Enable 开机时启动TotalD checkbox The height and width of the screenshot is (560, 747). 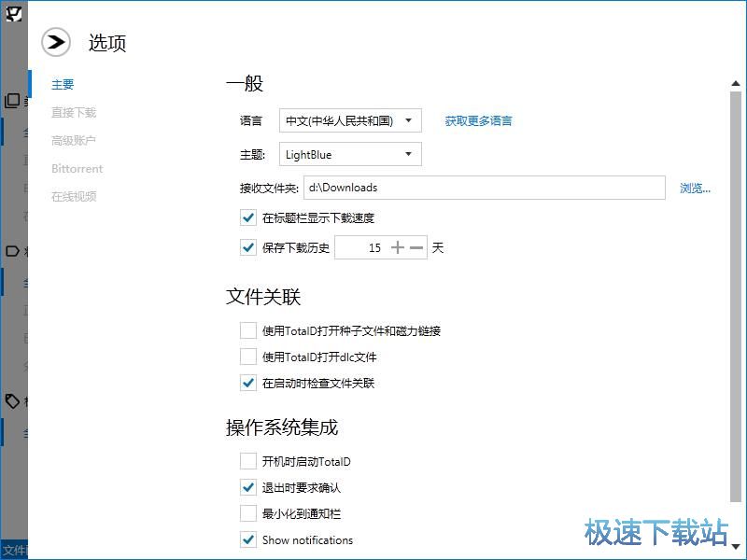coord(248,461)
